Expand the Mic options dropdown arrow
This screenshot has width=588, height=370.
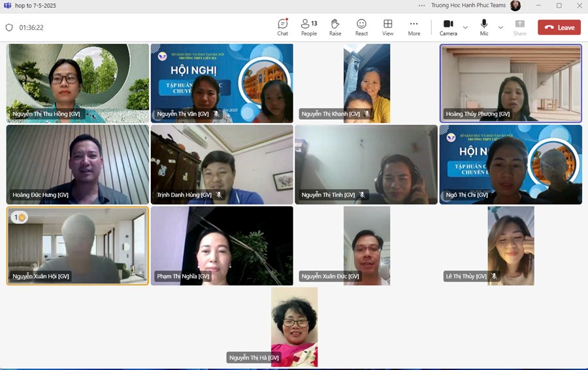[500, 27]
